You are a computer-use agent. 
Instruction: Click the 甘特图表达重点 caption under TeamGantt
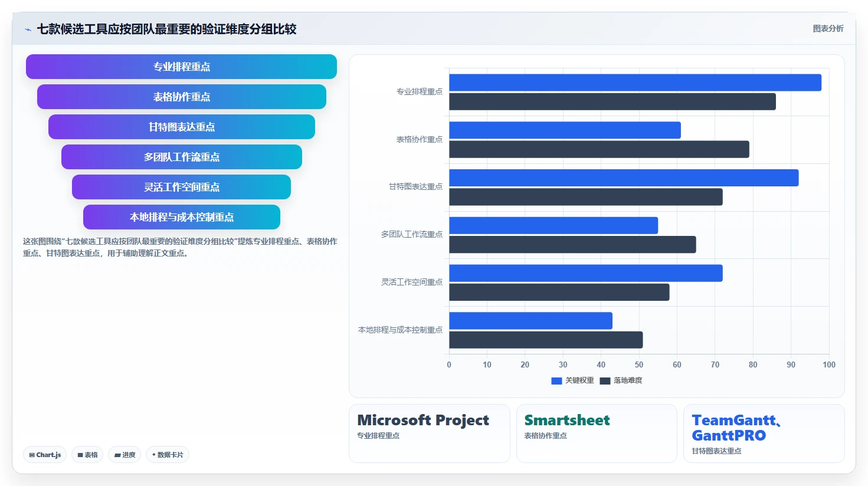[x=716, y=451]
